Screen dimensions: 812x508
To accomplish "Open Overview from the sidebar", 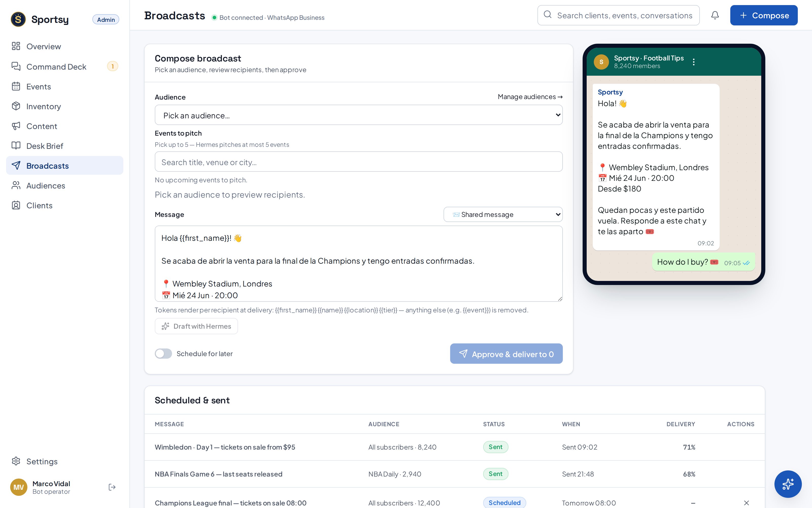I will click(x=64, y=46).
